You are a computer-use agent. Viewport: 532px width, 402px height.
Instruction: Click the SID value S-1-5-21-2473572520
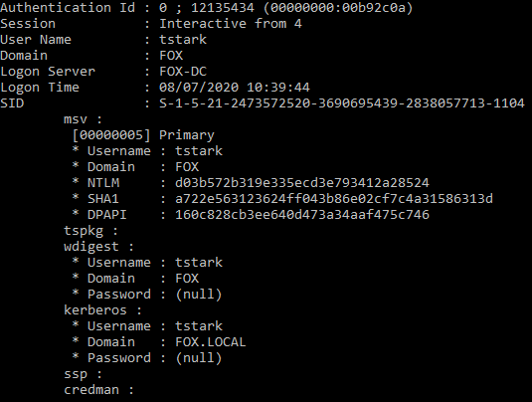[342, 103]
